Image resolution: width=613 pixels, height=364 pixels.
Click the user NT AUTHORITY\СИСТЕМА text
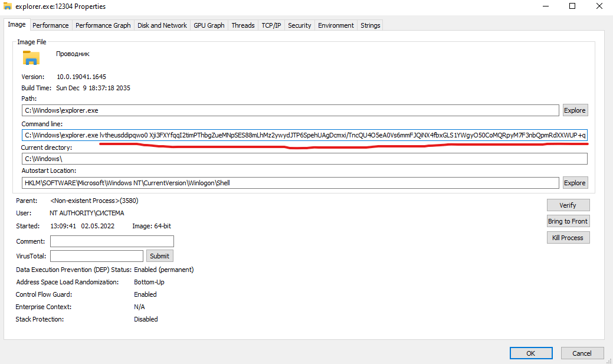[87, 213]
